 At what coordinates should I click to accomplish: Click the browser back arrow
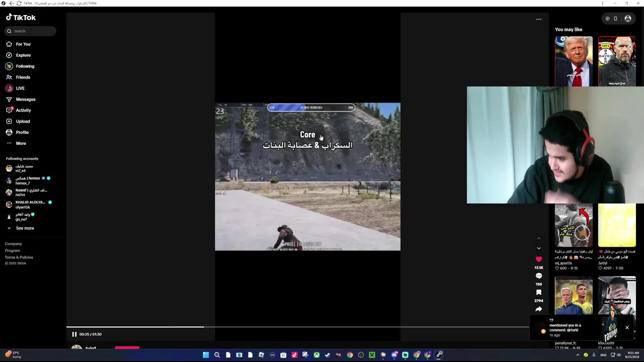click(12, 3)
